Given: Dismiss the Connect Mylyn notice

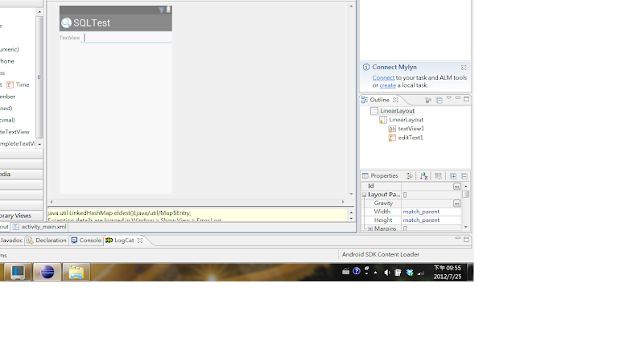Looking at the screenshot, I should [464, 68].
